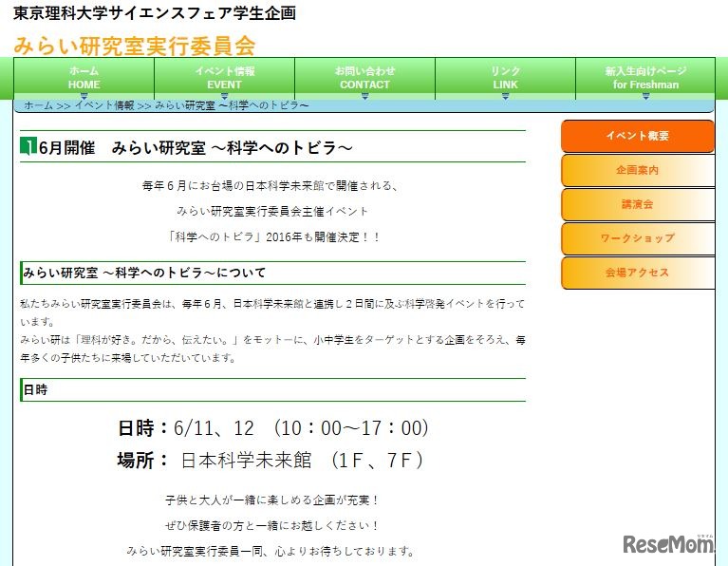Click the green flag icon beside 6月開催 heading
The width and height of the screenshot is (728, 566).
(x=28, y=146)
